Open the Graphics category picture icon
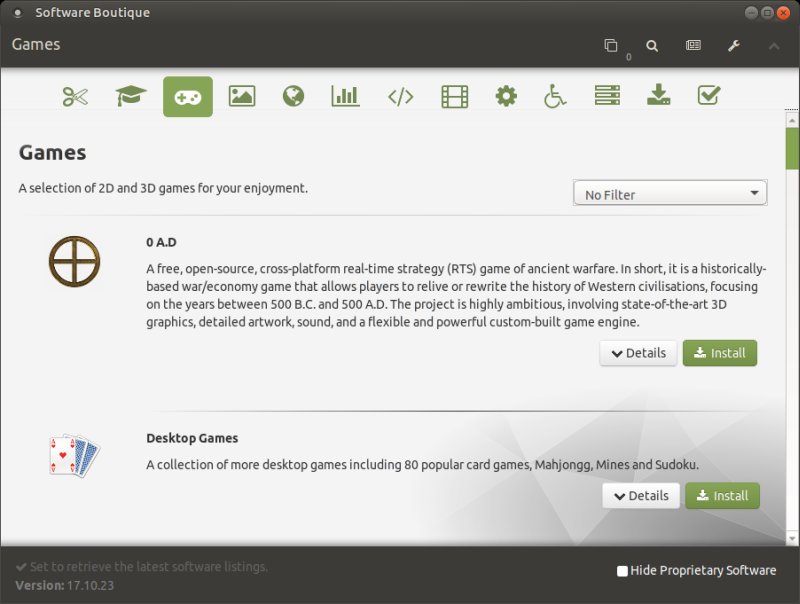800x604 pixels. 242,96
